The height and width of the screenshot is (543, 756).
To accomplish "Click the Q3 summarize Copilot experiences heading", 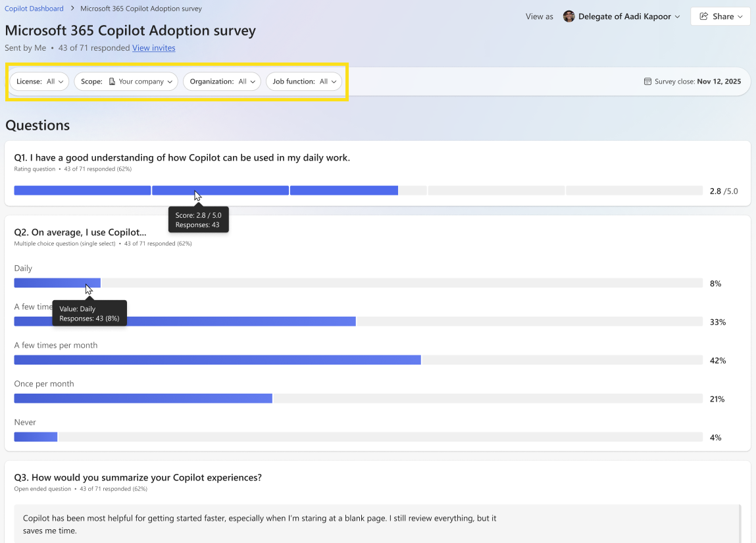I will [x=138, y=477].
